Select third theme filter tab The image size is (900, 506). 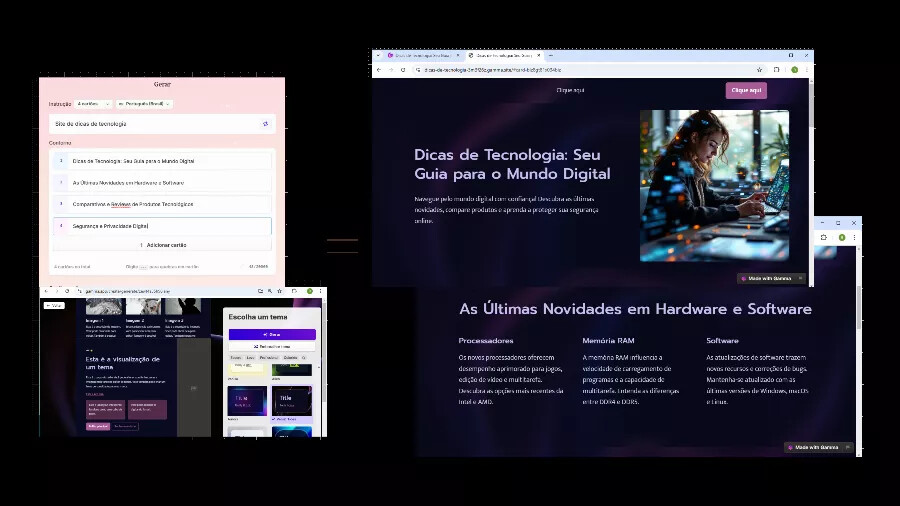pos(269,357)
